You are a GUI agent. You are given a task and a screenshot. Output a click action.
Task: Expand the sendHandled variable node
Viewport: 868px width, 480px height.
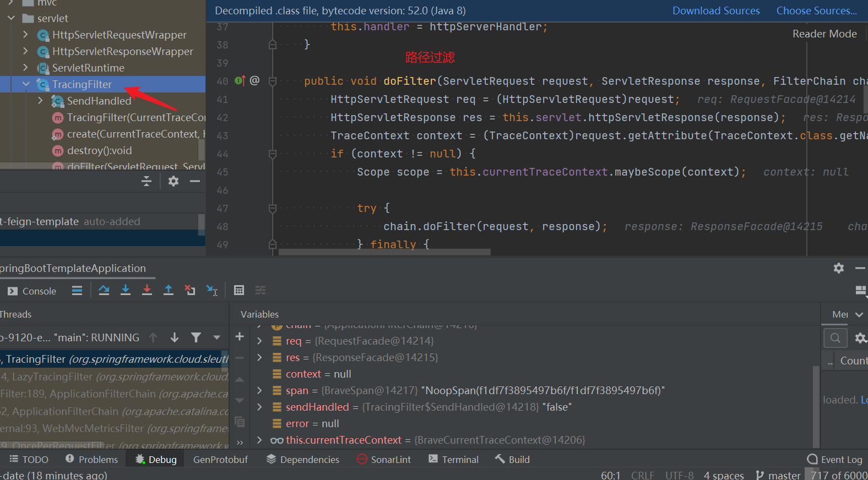pyautogui.click(x=259, y=407)
